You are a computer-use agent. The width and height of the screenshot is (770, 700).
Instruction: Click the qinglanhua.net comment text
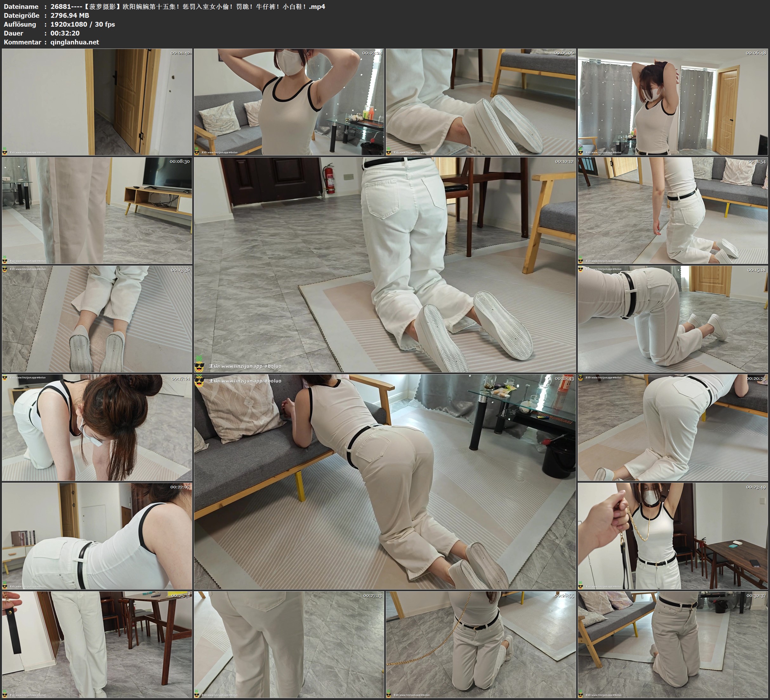pyautogui.click(x=75, y=42)
